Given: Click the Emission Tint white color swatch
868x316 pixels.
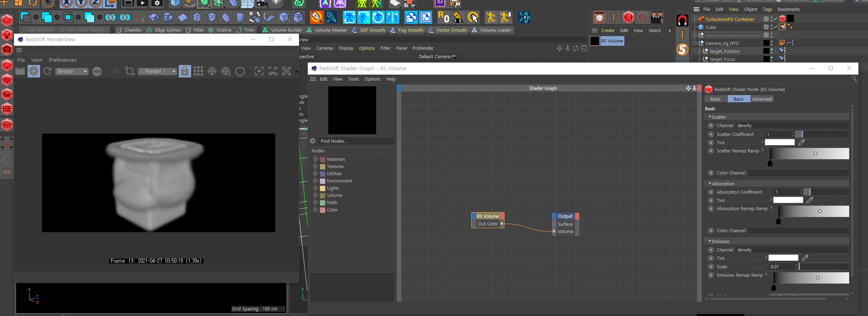Looking at the screenshot, I should click(783, 258).
